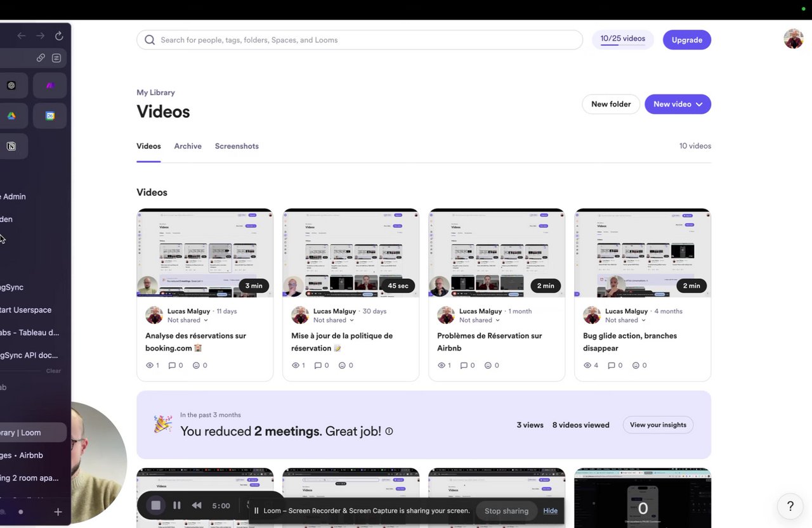This screenshot has height=528, width=812.
Task: Click View your insights button
Action: click(658, 425)
